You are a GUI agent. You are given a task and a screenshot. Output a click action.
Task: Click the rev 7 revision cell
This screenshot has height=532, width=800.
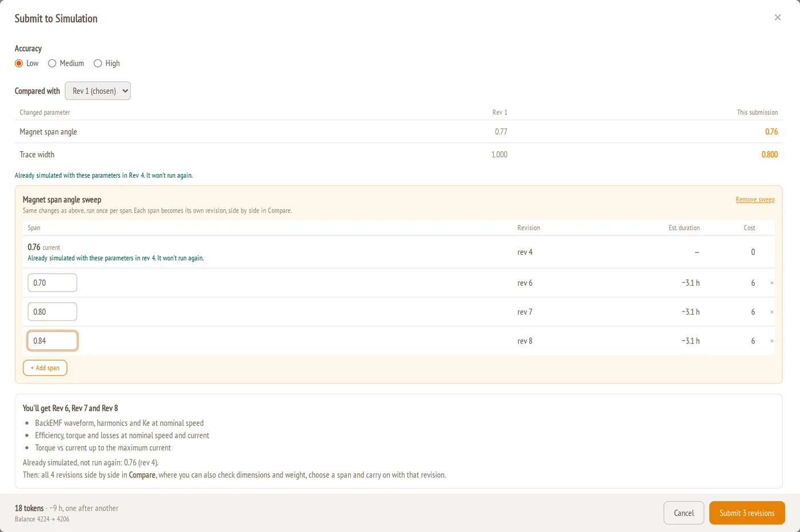pos(525,312)
